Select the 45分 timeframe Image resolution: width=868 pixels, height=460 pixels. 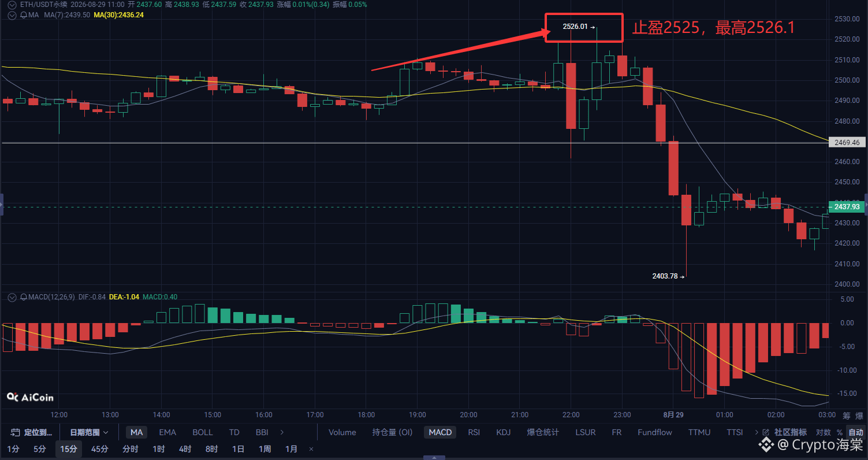click(x=99, y=449)
